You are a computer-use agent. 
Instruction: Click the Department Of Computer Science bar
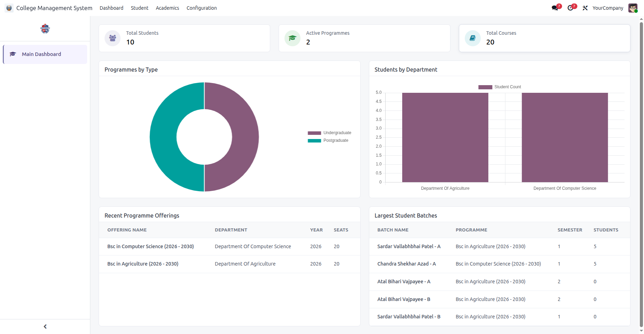point(565,137)
